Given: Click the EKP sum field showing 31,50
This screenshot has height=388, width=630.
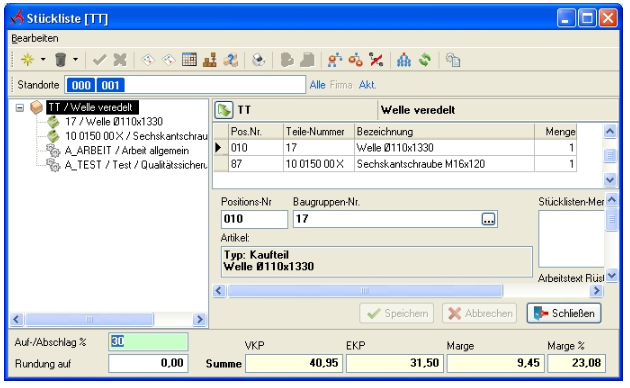Looking at the screenshot, I should (395, 363).
